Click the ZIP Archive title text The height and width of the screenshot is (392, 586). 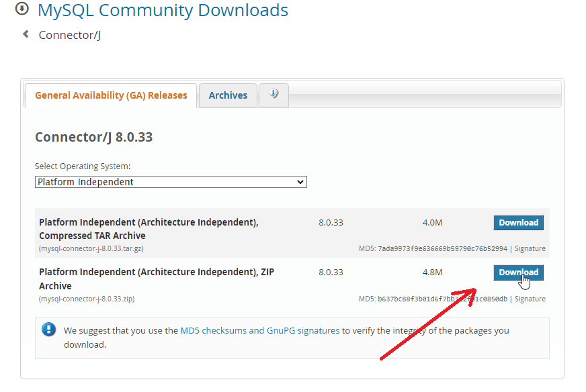(156, 279)
